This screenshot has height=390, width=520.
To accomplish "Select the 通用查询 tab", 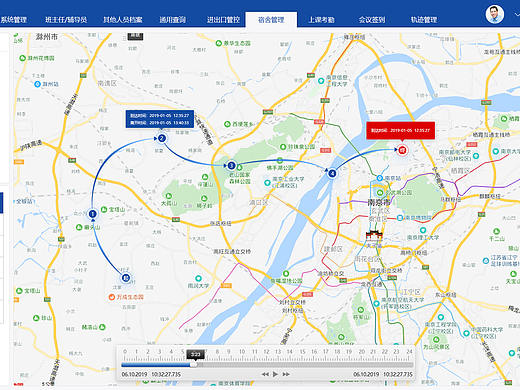I will 172,20.
